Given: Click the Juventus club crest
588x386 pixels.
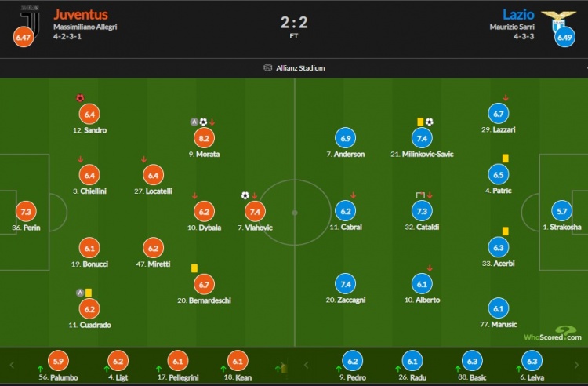Looking at the screenshot, I should 30,20.
